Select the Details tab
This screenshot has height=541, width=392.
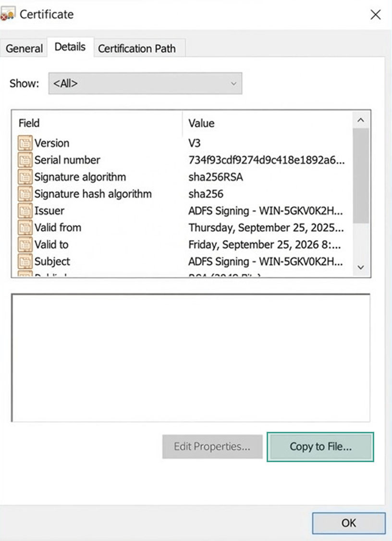[x=70, y=47]
